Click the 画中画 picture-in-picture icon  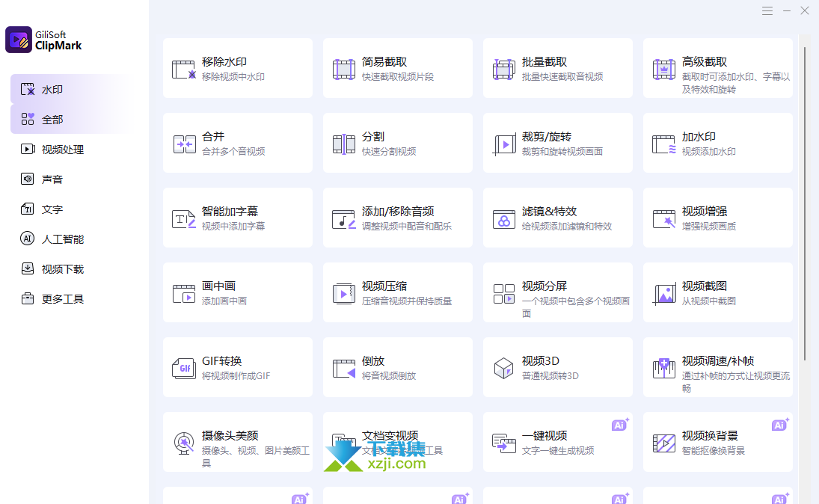(x=184, y=294)
